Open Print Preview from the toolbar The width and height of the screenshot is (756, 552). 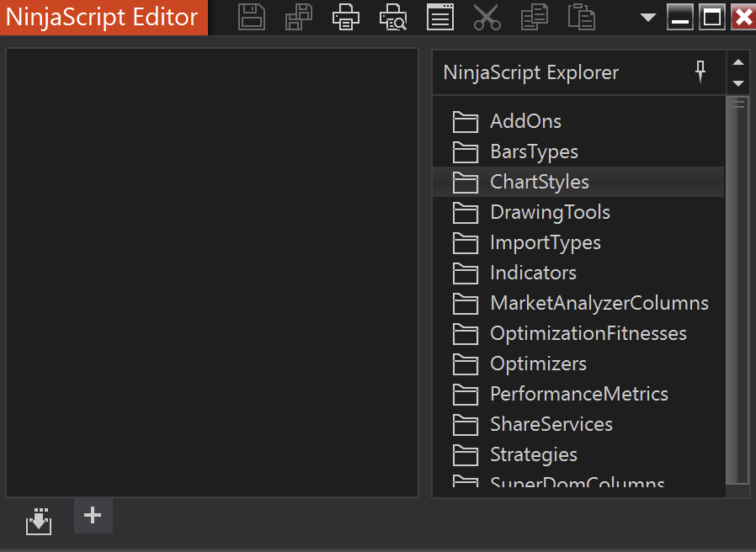(392, 17)
